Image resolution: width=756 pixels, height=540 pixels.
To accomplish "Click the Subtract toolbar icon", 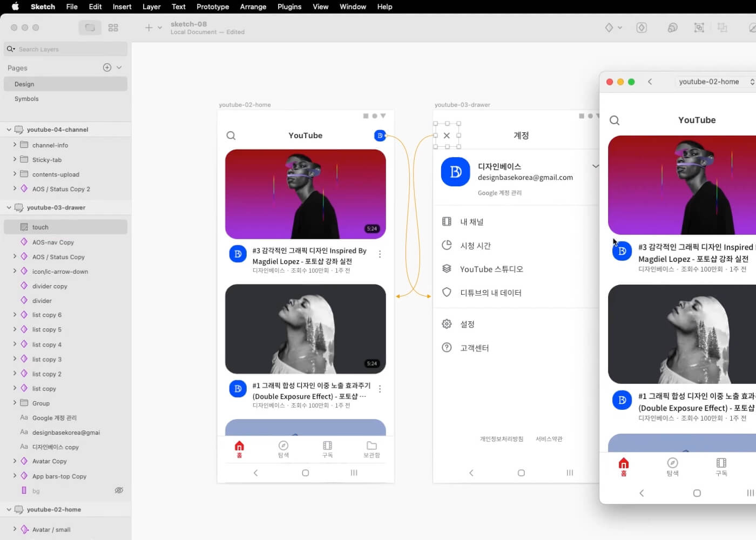I will click(x=722, y=28).
